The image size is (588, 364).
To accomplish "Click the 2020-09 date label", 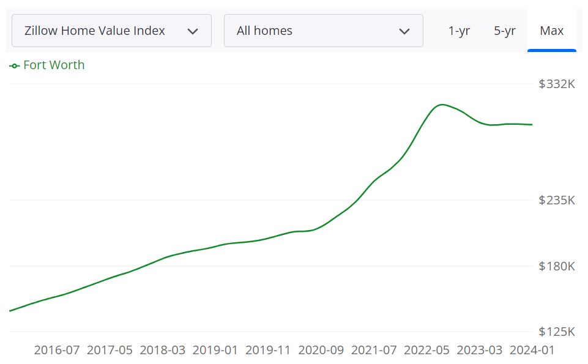I will pyautogui.click(x=321, y=350).
